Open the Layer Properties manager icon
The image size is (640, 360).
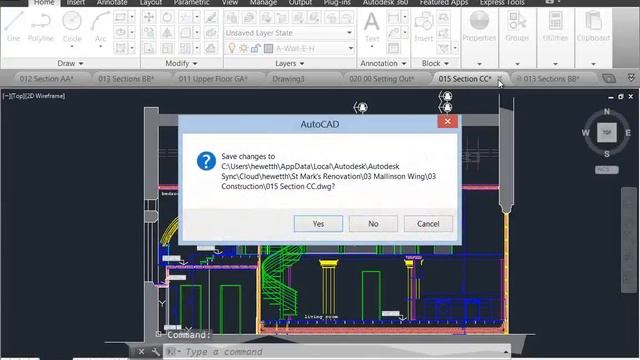click(x=232, y=18)
